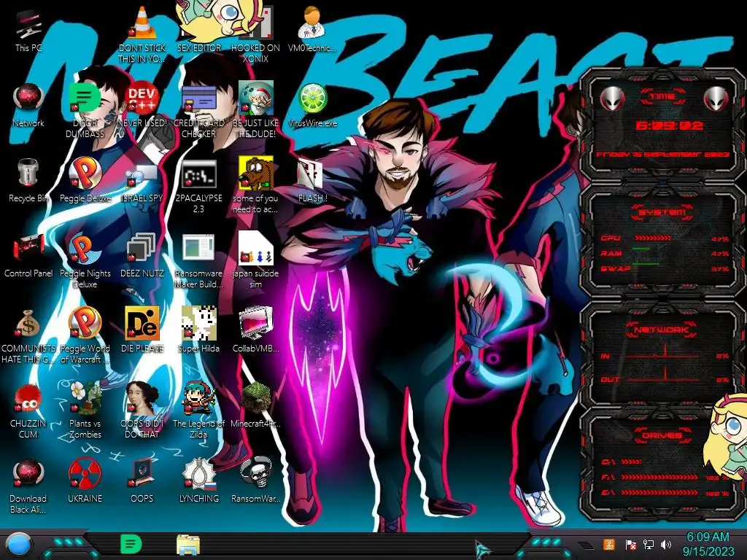Open the Network desktop icon
747x560 pixels.
28,106
